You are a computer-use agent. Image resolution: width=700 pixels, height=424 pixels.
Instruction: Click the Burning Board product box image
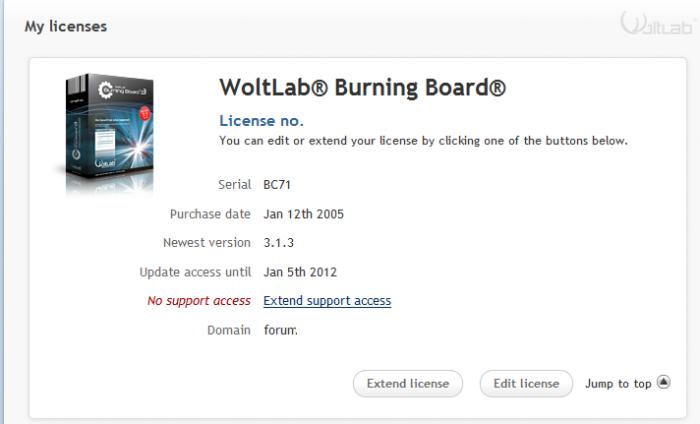(x=108, y=133)
